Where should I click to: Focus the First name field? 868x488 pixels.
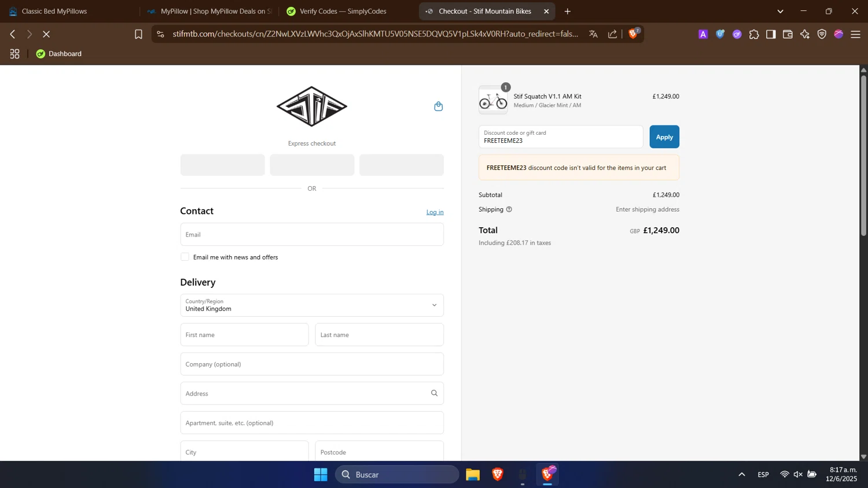pos(244,335)
